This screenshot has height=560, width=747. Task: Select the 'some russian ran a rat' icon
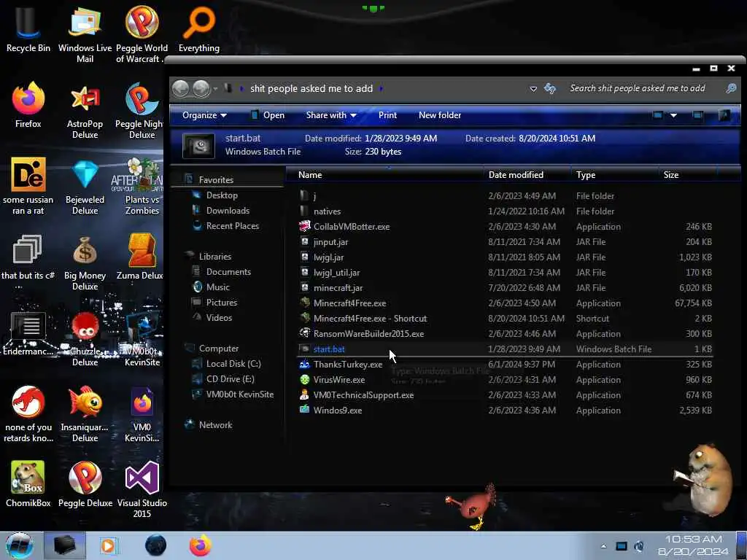(x=28, y=186)
